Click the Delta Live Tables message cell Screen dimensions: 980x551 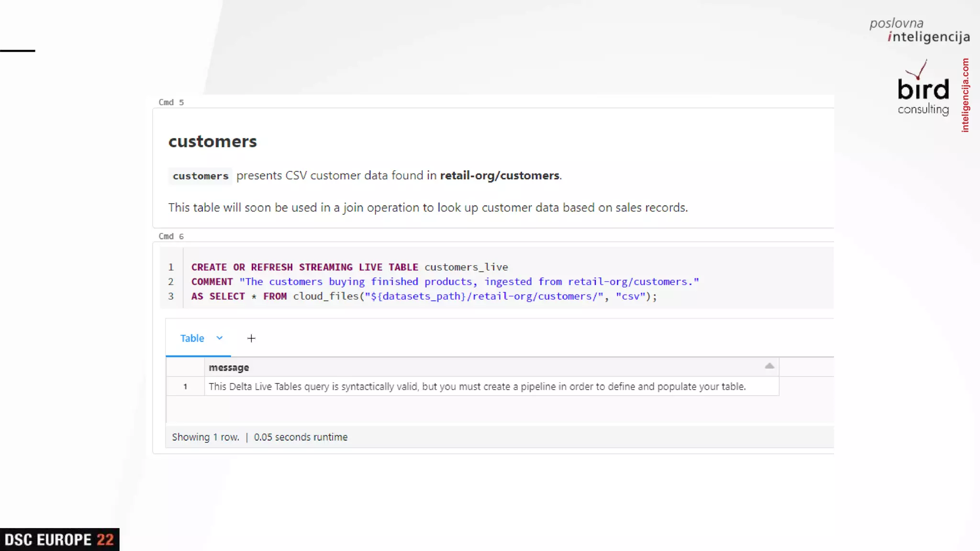(477, 386)
